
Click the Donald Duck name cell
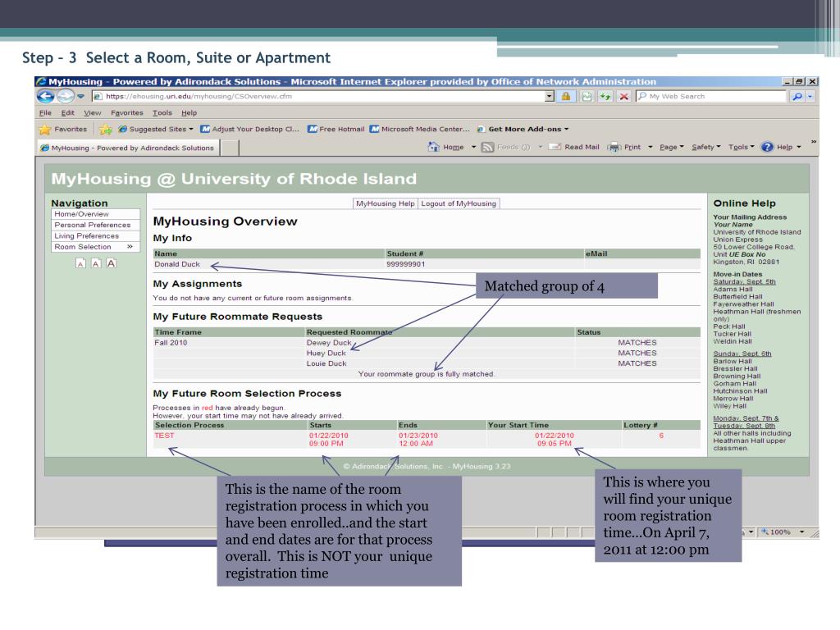[177, 264]
